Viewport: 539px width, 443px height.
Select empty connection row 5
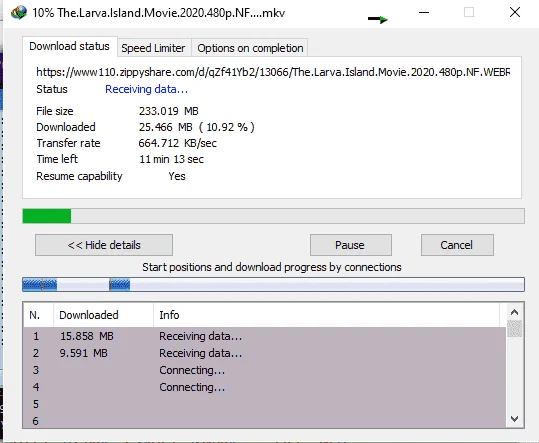coord(265,404)
